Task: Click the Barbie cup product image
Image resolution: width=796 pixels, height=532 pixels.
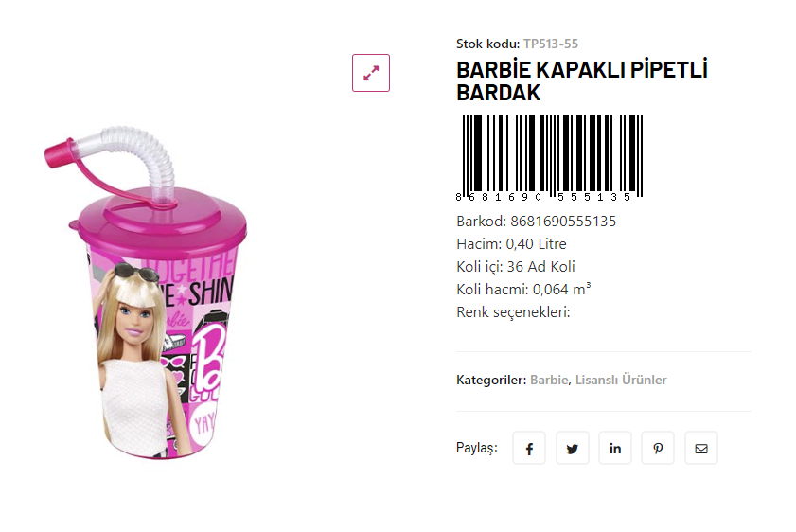Action: [146, 293]
